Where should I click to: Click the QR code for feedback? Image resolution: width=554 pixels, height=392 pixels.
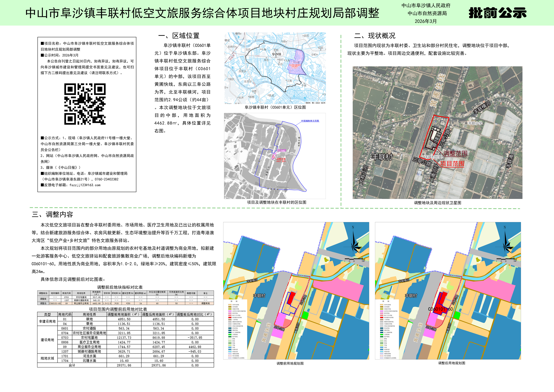85,104
